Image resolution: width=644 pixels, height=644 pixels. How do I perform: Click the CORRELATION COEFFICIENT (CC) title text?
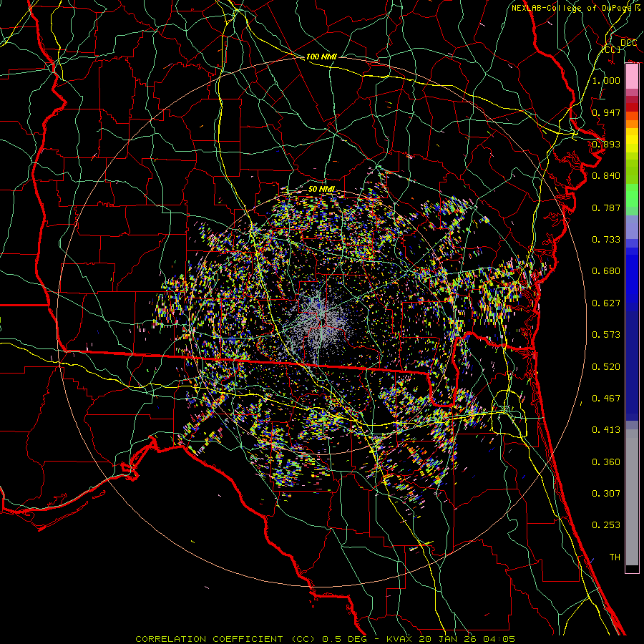225,639
